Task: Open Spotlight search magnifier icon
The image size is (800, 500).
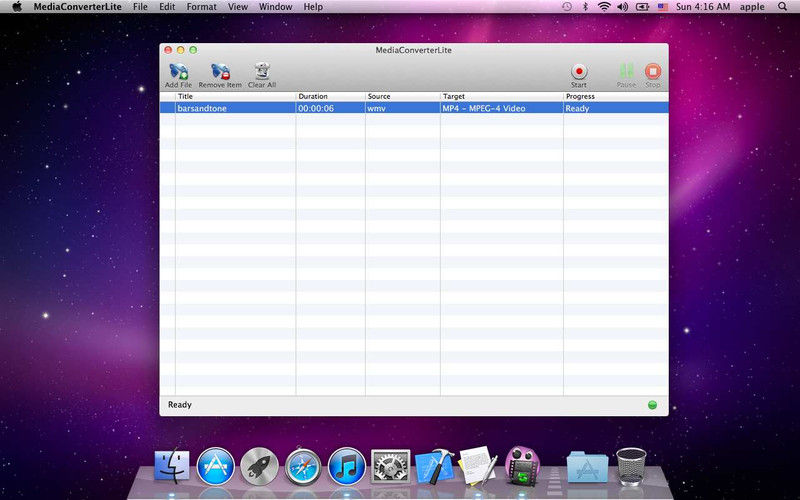Action: click(x=782, y=7)
